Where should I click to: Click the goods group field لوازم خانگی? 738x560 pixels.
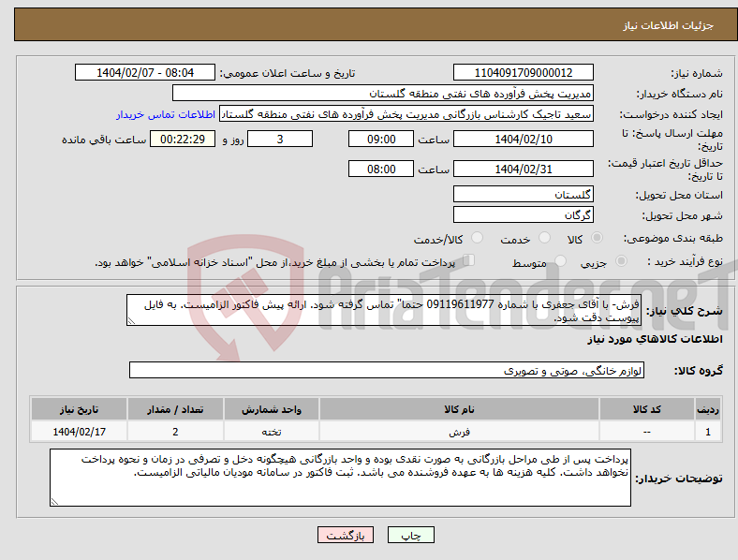(387, 370)
